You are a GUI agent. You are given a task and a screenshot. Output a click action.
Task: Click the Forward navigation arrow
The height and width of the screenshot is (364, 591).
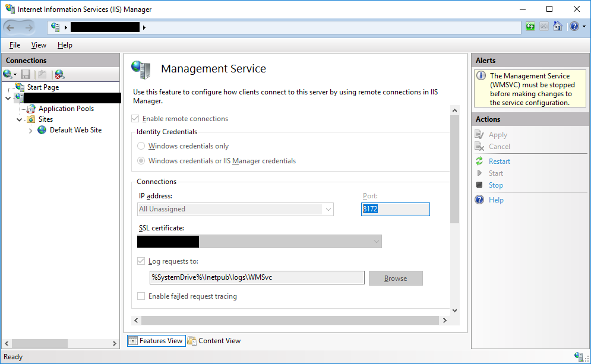pyautogui.click(x=29, y=27)
